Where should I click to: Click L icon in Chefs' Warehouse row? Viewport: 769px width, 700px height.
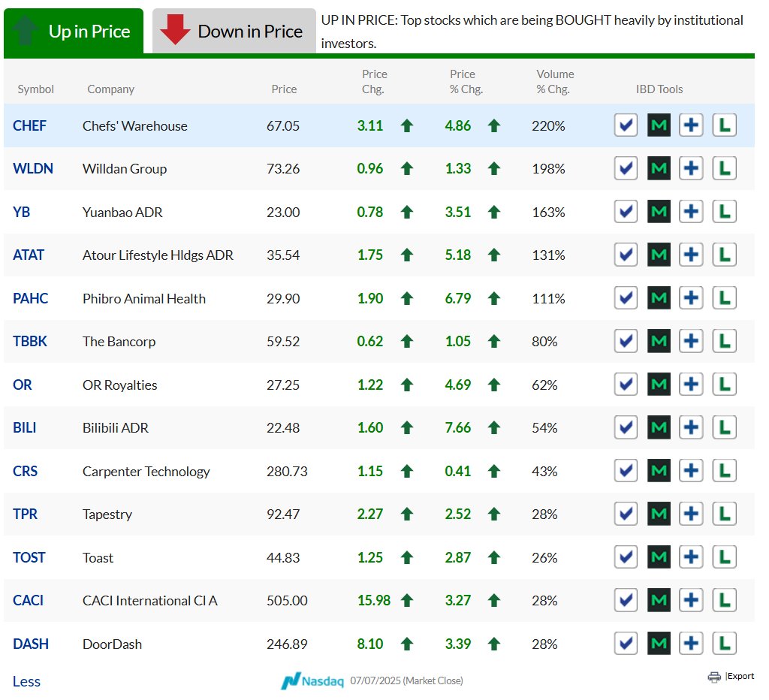(x=724, y=125)
